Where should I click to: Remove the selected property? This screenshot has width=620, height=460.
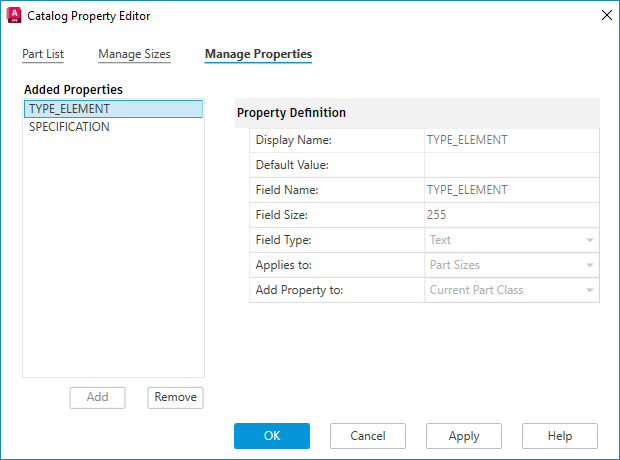[x=176, y=397]
